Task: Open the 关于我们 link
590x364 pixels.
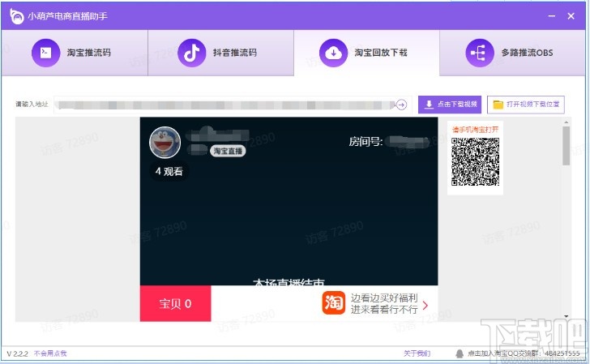Action: coord(417,353)
